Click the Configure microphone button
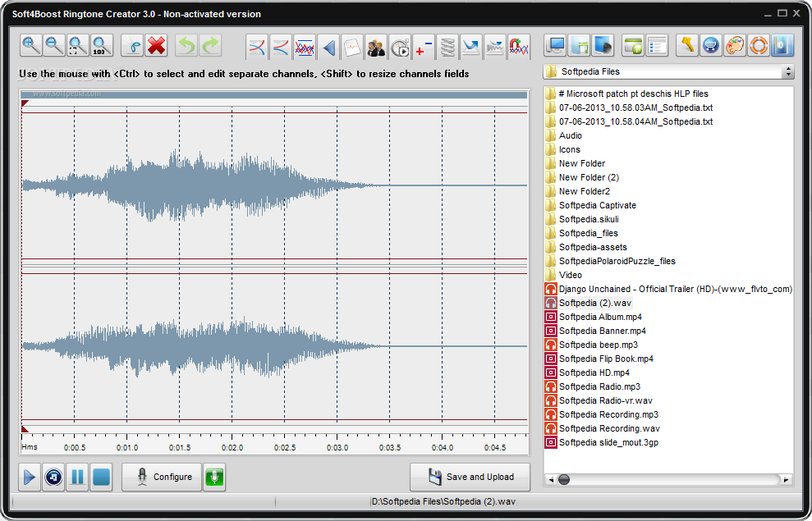This screenshot has width=812, height=521. click(162, 477)
